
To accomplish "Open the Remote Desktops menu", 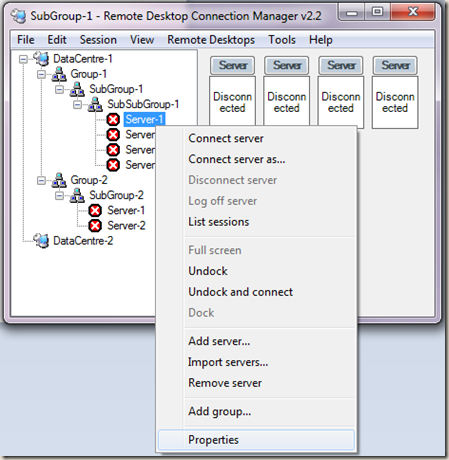I will [x=211, y=40].
